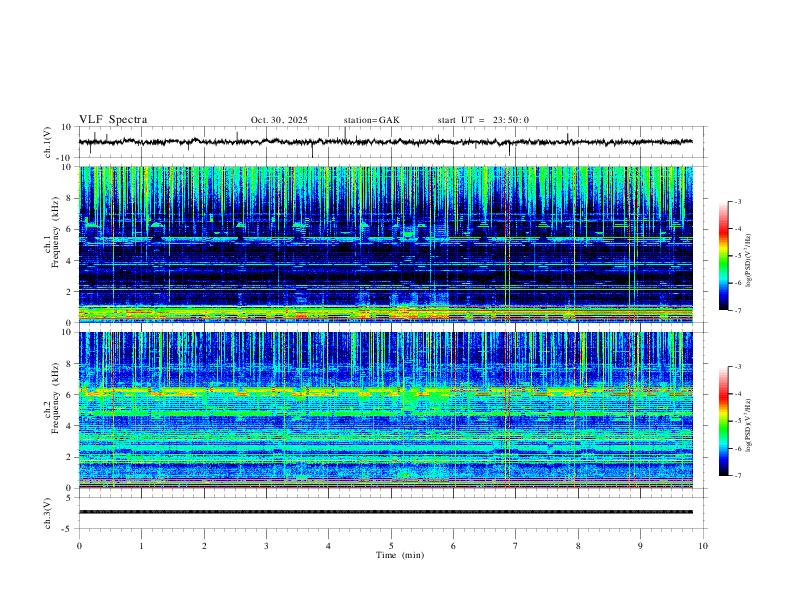Click the "ch.3(V)" axis label
This screenshot has height=612, width=792.
48,513
